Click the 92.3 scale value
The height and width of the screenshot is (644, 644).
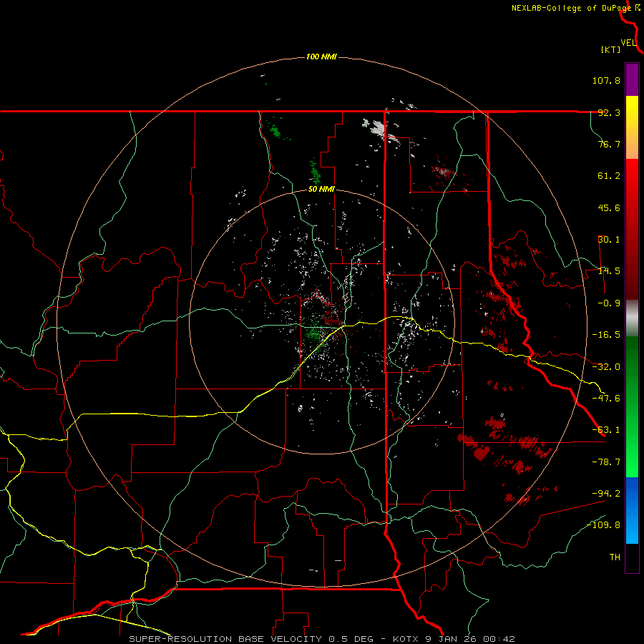pyautogui.click(x=609, y=112)
